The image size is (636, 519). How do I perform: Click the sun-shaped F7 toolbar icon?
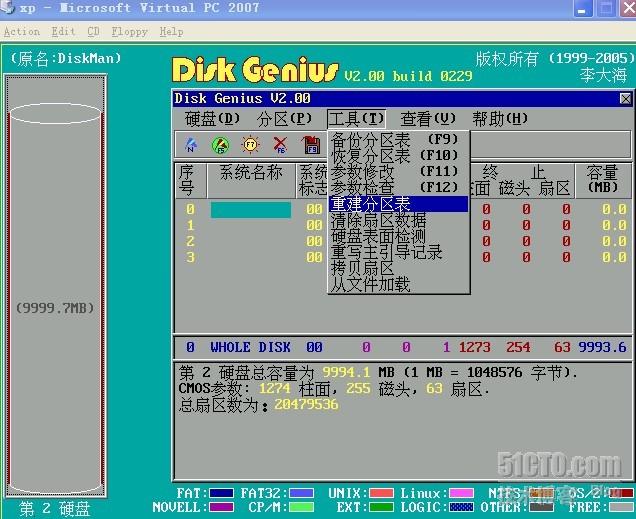tap(250, 144)
